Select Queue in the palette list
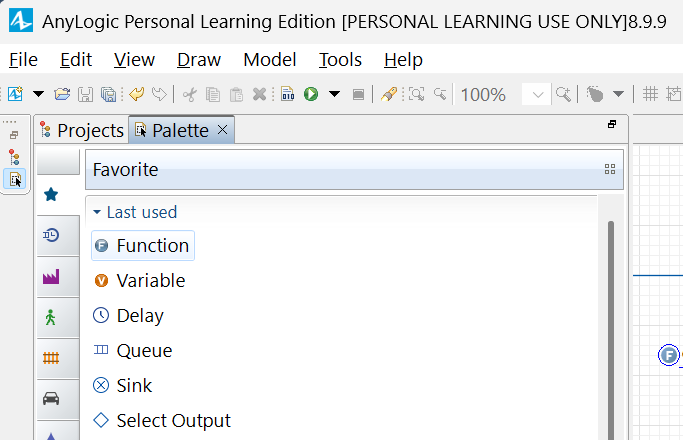 click(133, 351)
